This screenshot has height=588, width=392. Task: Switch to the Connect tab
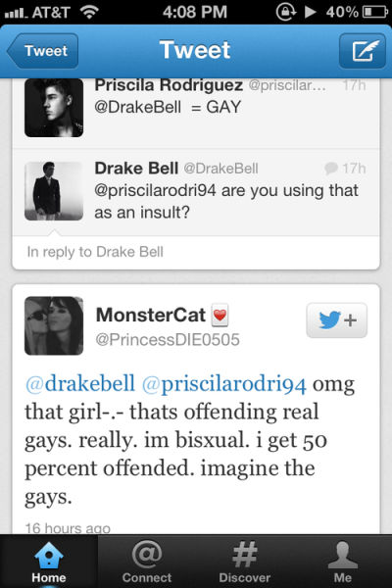(x=147, y=562)
